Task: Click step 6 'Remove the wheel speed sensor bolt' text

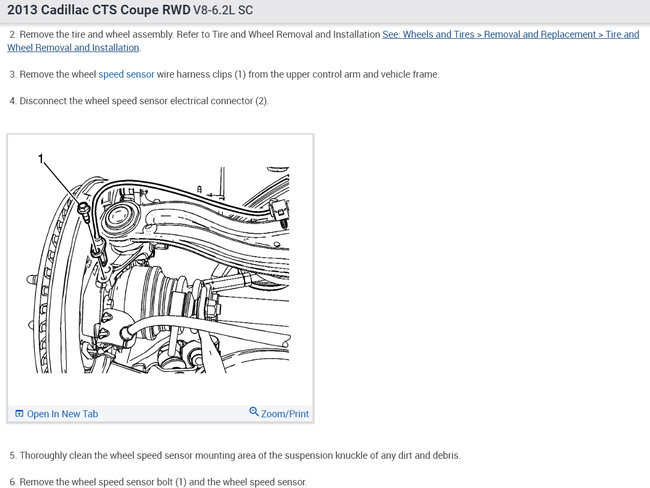Action: pos(158,482)
